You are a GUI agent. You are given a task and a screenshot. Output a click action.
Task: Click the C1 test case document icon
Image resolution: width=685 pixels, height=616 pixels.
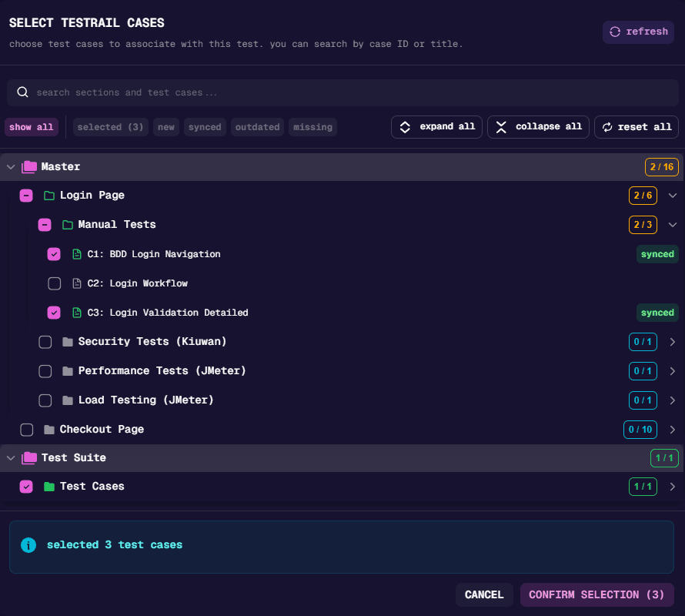77,254
